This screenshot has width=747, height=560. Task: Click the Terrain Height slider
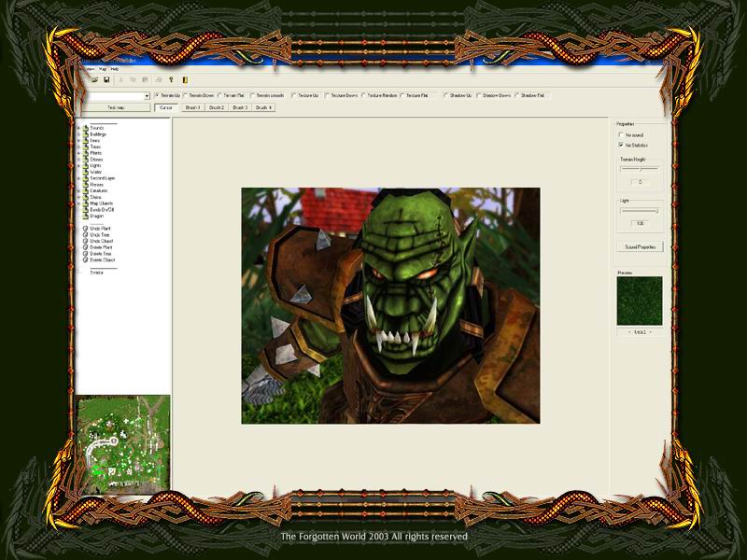point(640,169)
